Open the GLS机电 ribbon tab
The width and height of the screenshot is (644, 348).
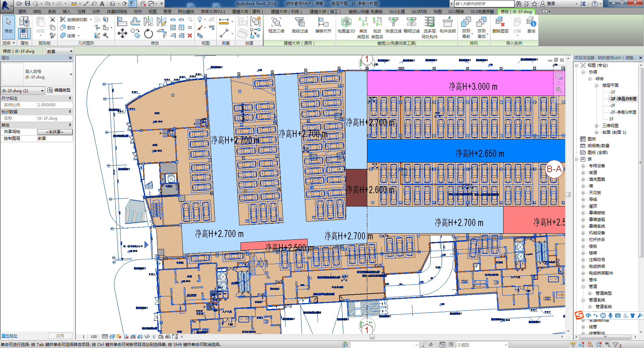point(419,11)
